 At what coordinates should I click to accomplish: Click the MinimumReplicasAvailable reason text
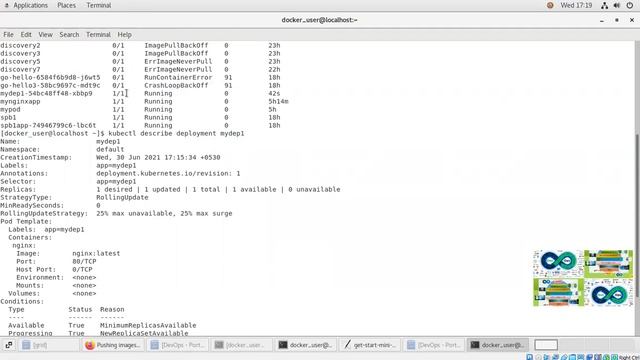tap(148, 325)
